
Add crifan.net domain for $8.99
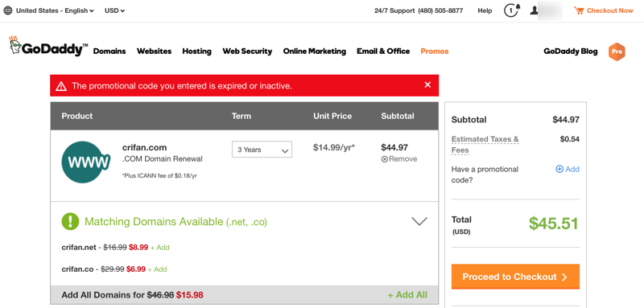[x=159, y=248]
